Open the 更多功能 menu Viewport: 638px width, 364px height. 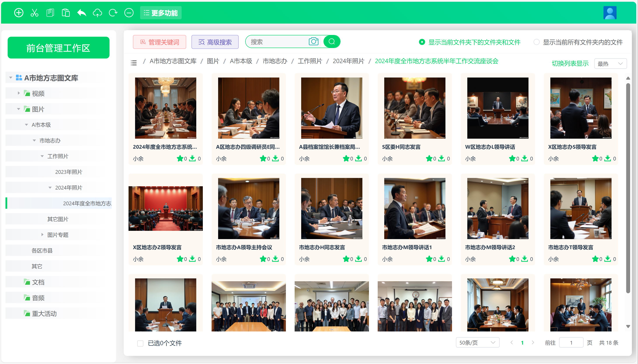[x=161, y=13]
